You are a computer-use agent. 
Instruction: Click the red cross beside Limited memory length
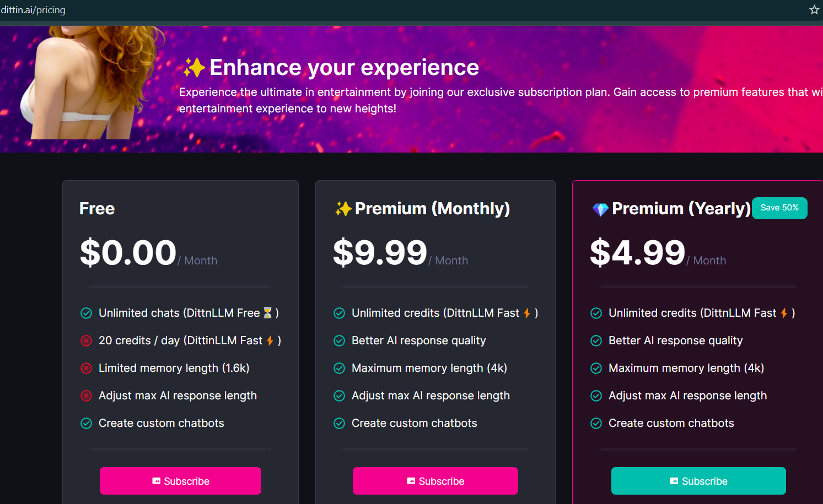click(86, 367)
